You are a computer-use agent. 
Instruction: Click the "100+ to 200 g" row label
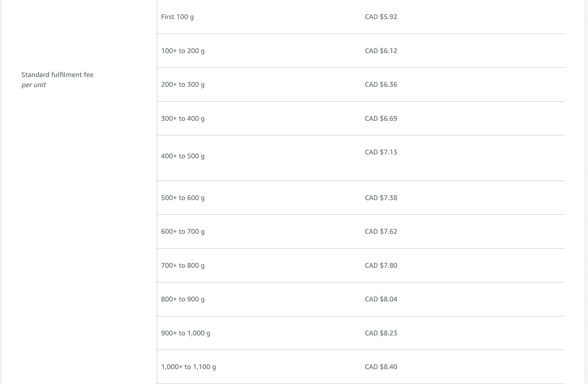pos(183,51)
